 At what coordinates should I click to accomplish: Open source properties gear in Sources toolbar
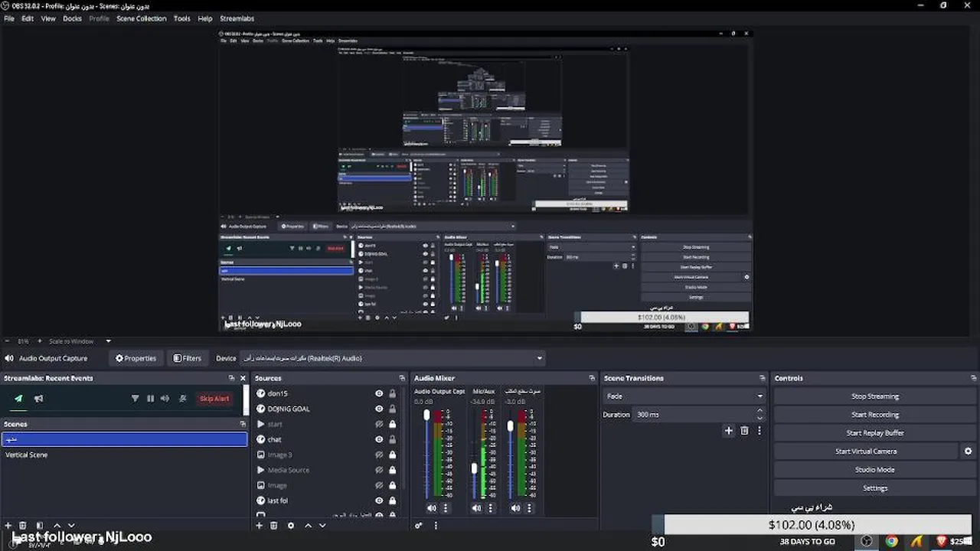coord(291,526)
